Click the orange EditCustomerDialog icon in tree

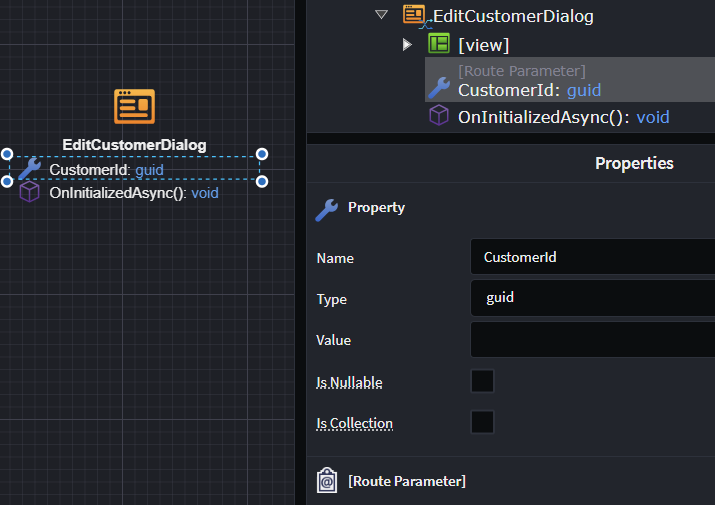click(x=415, y=15)
